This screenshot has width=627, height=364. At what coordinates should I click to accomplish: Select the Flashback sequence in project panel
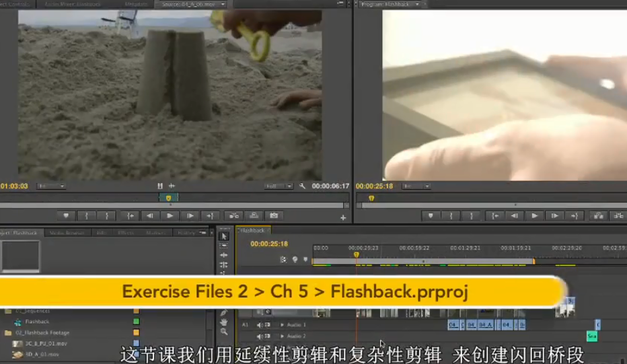pos(37,322)
